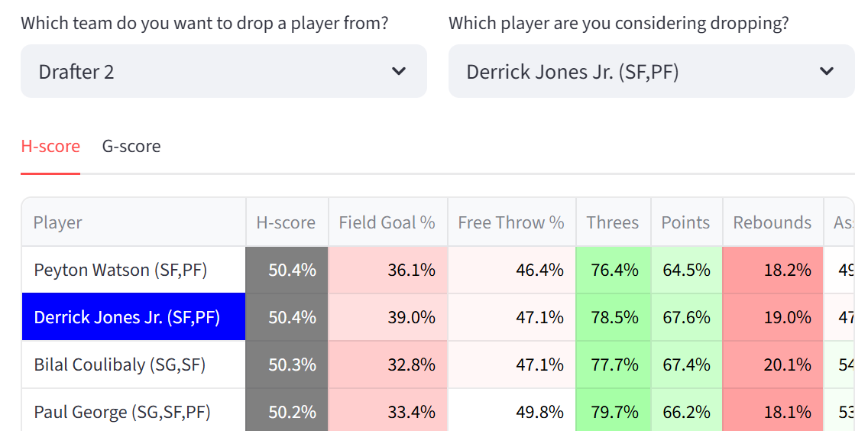The height and width of the screenshot is (431, 868).
Task: Sort by the H-score column header
Action: pos(287,222)
